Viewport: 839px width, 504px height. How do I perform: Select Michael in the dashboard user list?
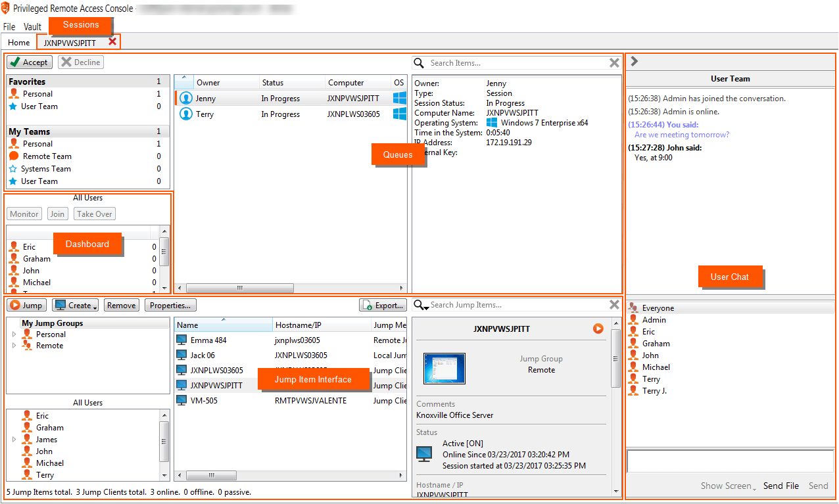[83, 283]
